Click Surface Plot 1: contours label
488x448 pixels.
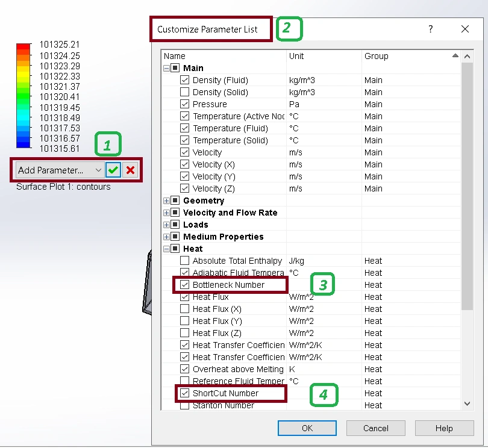63,187
